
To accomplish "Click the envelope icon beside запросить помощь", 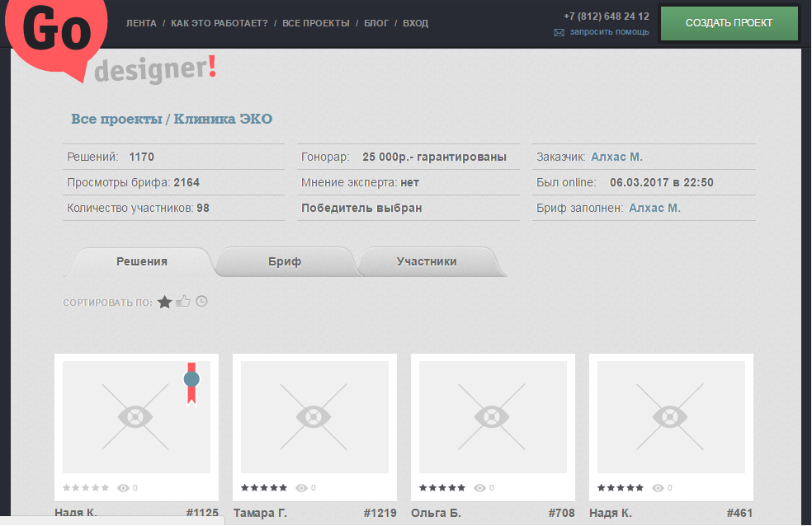I will pos(559,33).
